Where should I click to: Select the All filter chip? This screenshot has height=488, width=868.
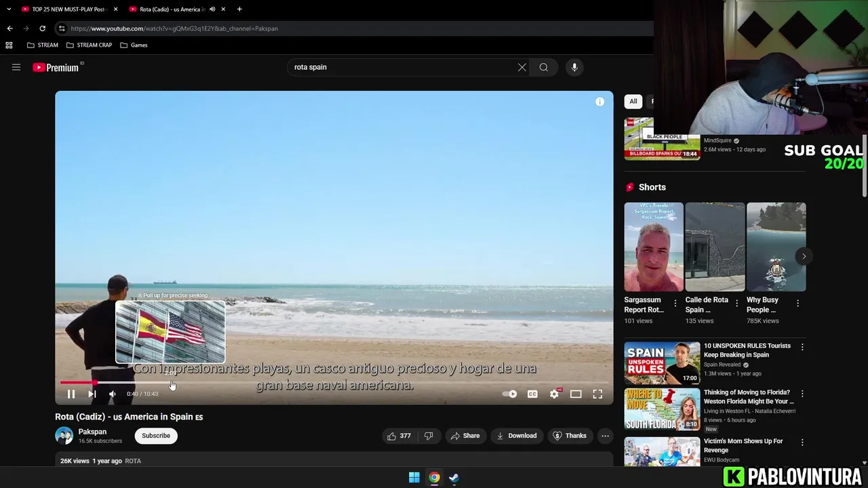click(633, 102)
